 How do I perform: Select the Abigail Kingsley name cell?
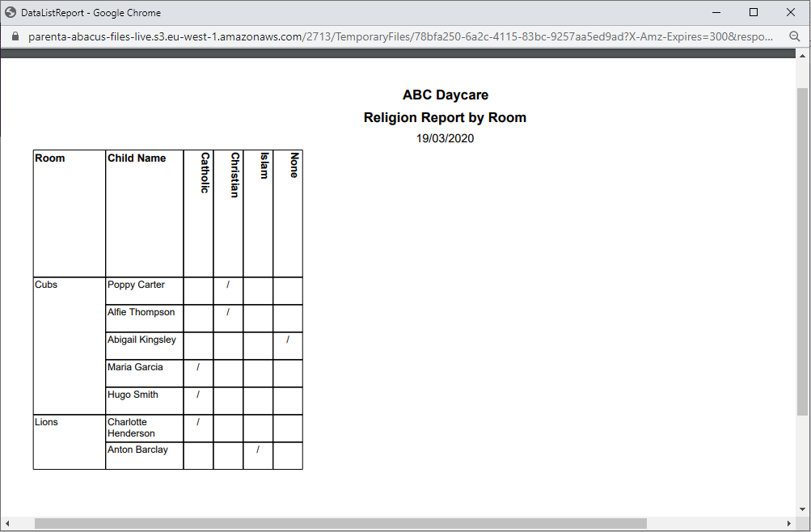[144, 346]
